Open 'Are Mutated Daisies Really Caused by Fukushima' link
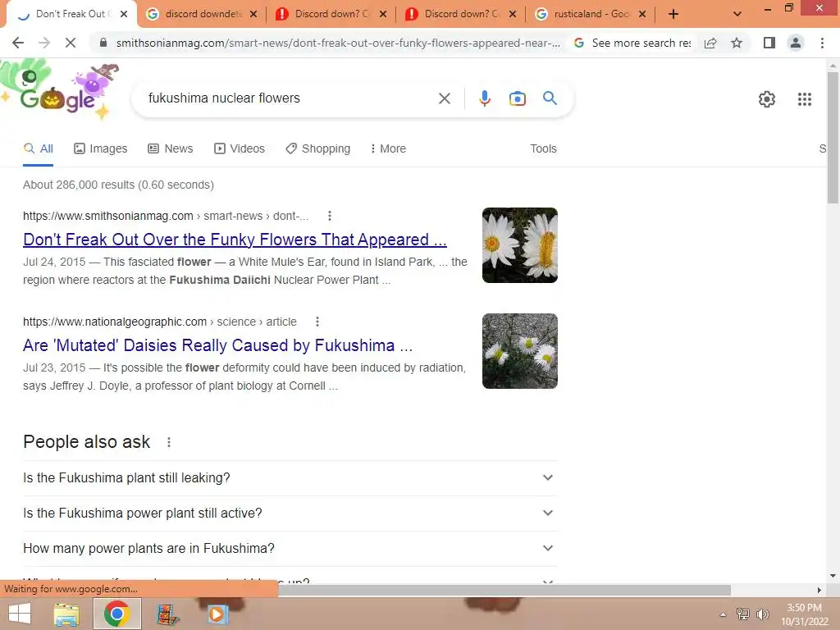This screenshot has width=840, height=630. (217, 345)
